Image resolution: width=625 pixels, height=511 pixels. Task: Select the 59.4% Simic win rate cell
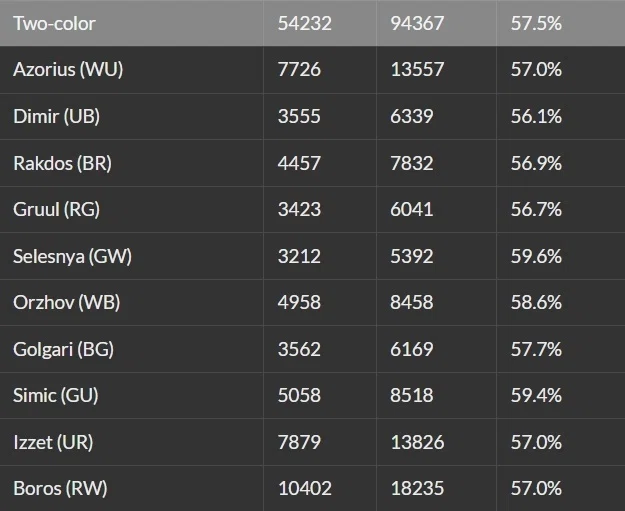(x=536, y=395)
